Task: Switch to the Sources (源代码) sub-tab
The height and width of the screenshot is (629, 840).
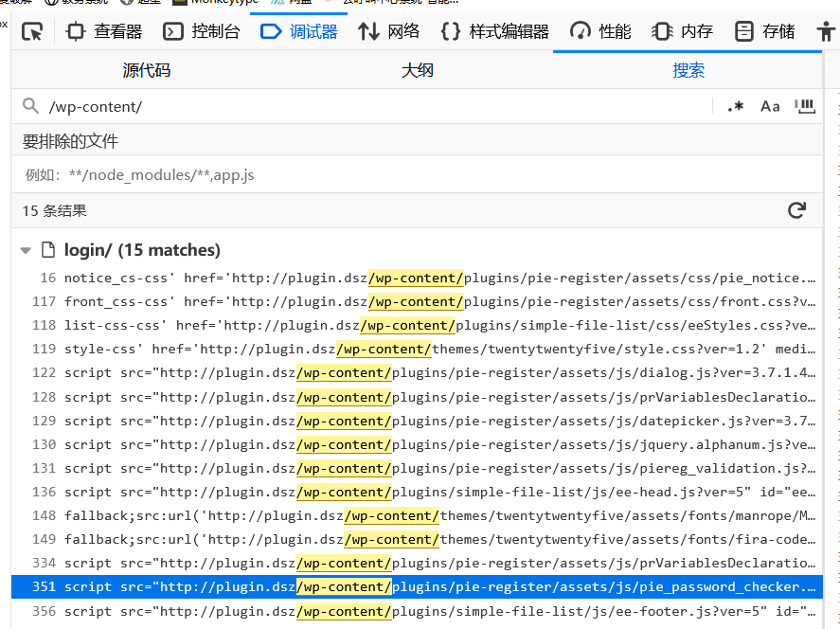Action: (x=147, y=71)
